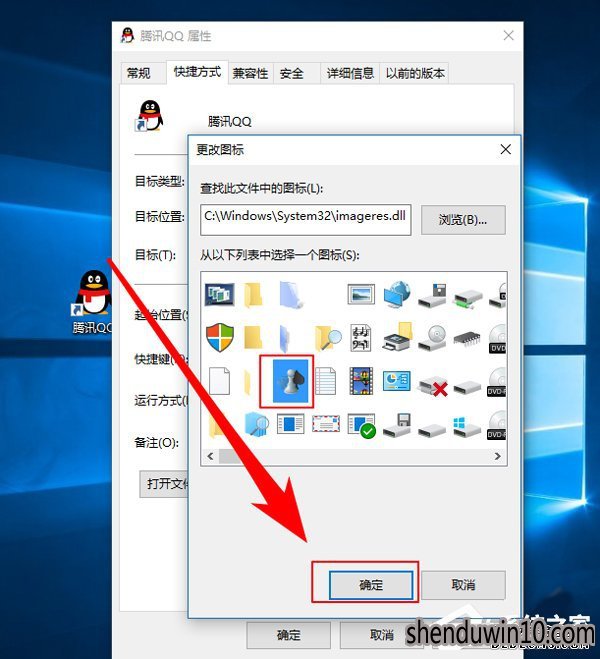Click the 打开文件 button in properties window

pos(164,484)
